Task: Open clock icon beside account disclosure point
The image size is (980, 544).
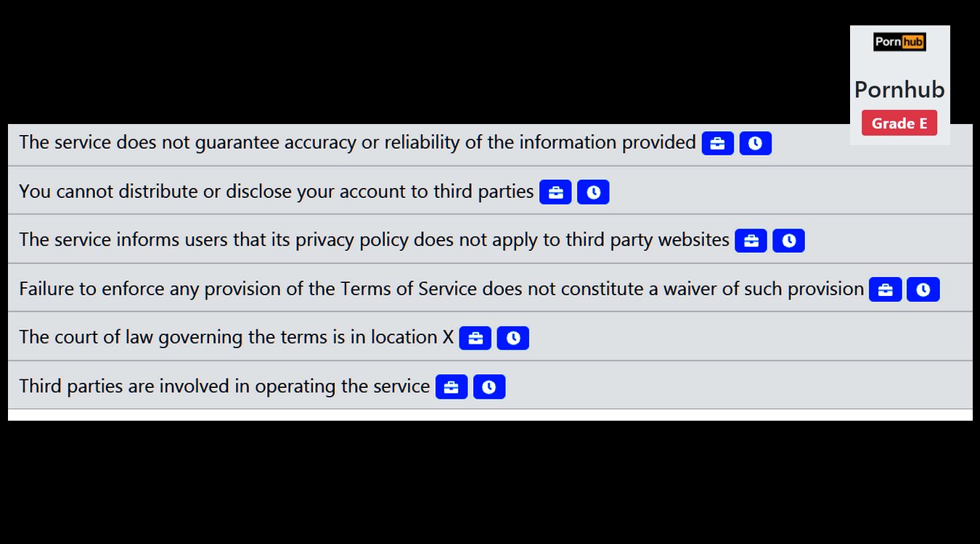Action: point(593,192)
